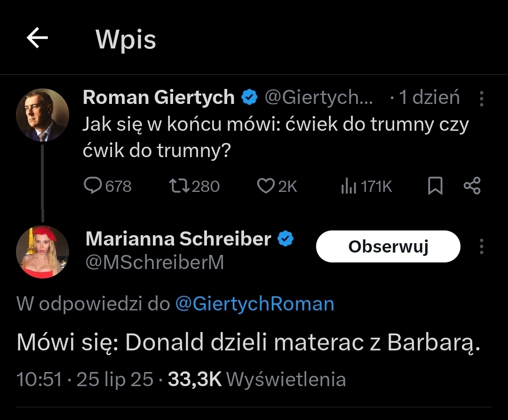Tap Marianna Schreiber's verified badge
Image resolution: width=508 pixels, height=420 pixels.
point(286,239)
